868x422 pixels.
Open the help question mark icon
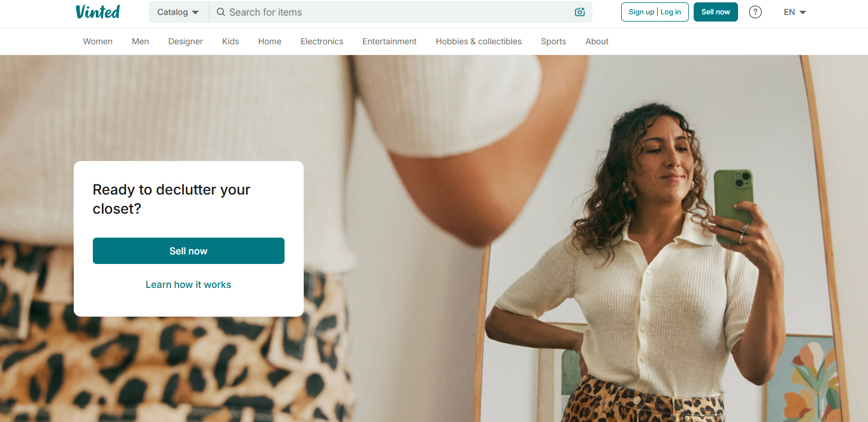[x=755, y=12]
